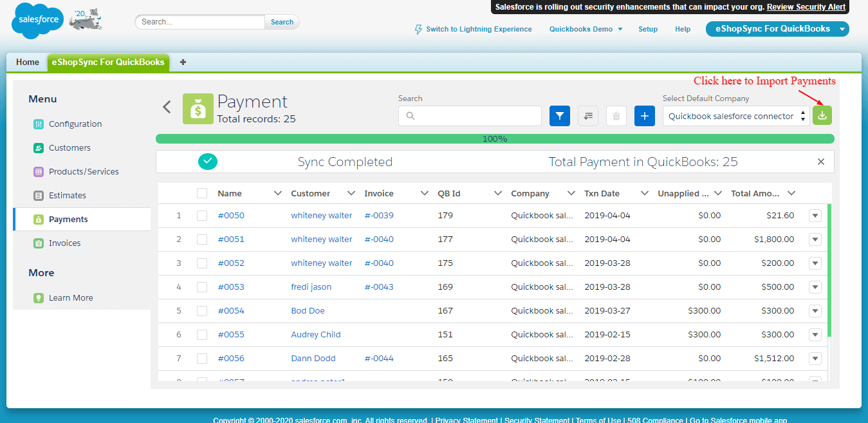Click the trash delete icon
The image size is (868, 423).
coord(616,116)
